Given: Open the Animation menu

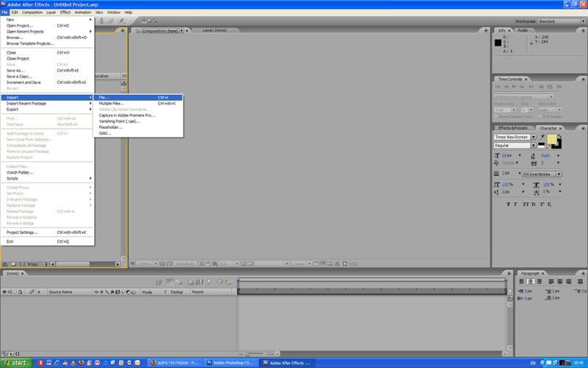Looking at the screenshot, I should click(x=83, y=13).
